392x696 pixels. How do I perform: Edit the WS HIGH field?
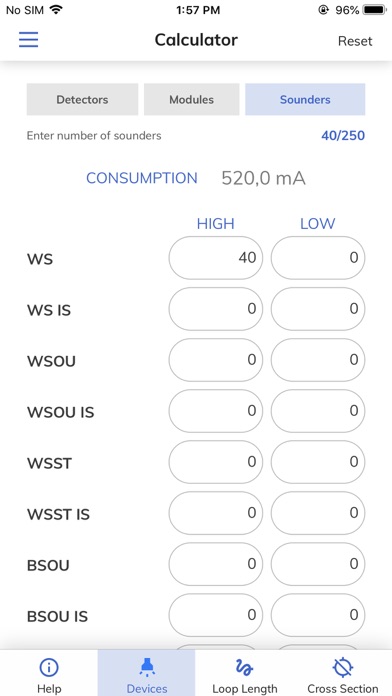click(x=216, y=257)
